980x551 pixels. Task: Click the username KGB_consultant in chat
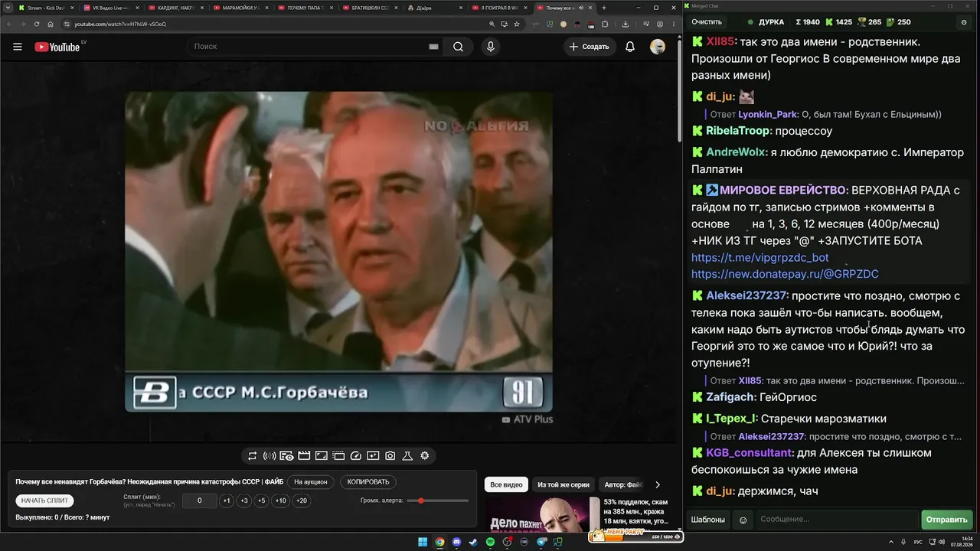[750, 453]
